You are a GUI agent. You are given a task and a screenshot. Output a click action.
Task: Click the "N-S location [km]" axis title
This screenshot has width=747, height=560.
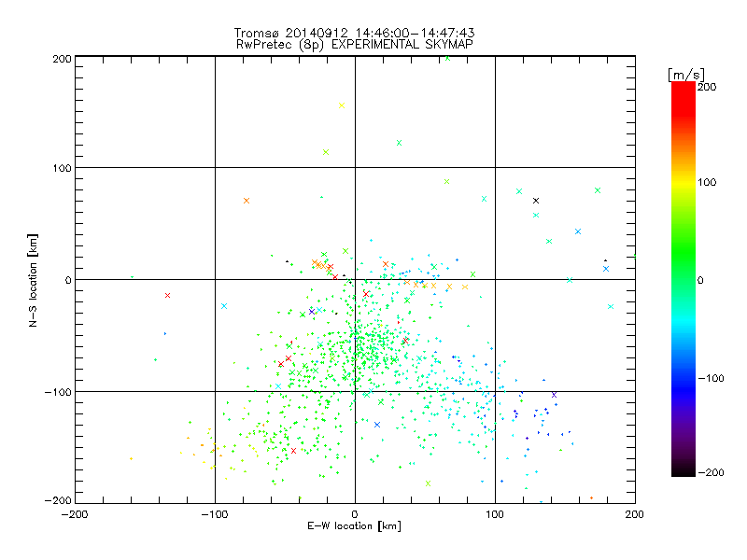click(33, 280)
